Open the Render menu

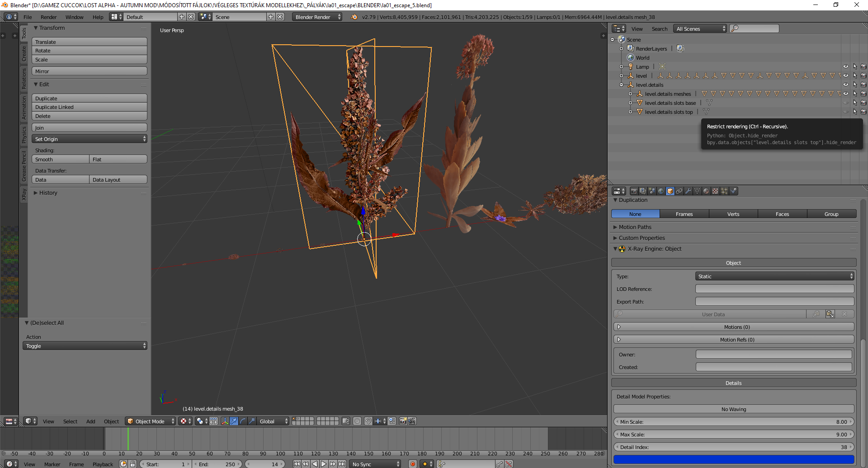pyautogui.click(x=48, y=17)
